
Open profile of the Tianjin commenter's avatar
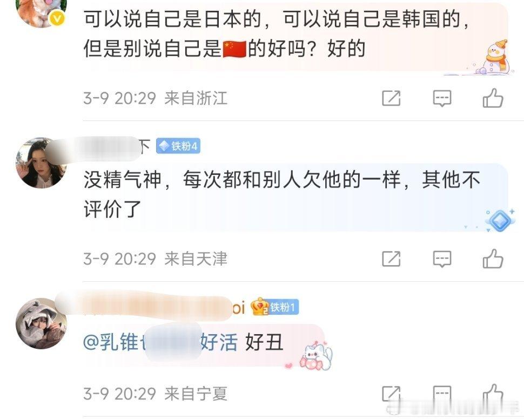coord(41,163)
